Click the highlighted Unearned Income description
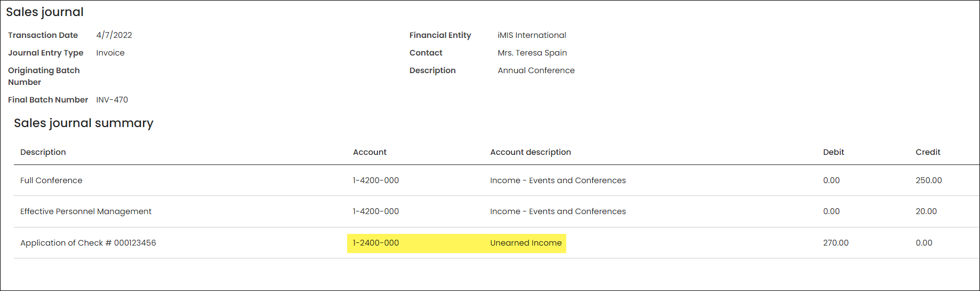 526,243
